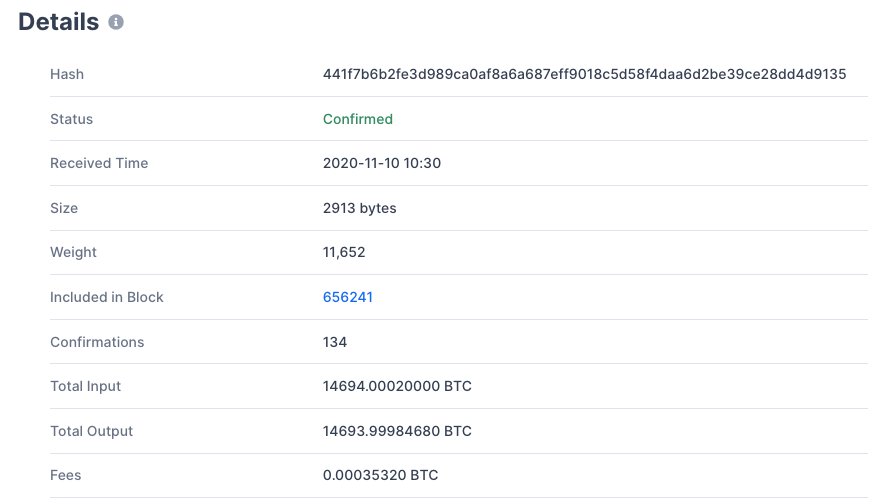This screenshot has width=875, height=498.
Task: Open block 656241 link
Action: coord(348,297)
